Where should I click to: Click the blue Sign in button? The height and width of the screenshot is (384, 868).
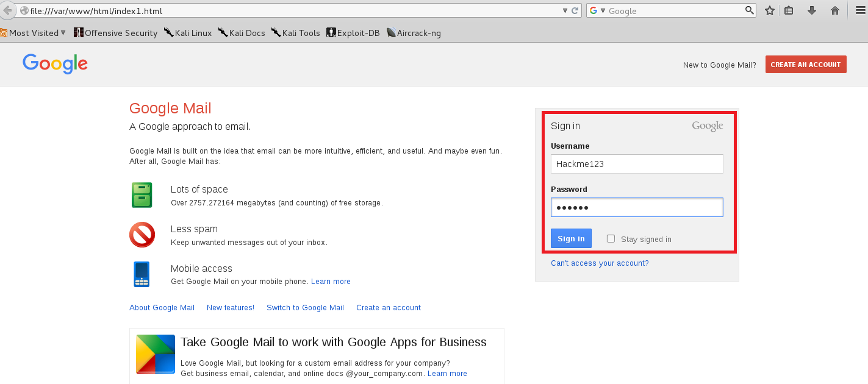click(x=571, y=238)
